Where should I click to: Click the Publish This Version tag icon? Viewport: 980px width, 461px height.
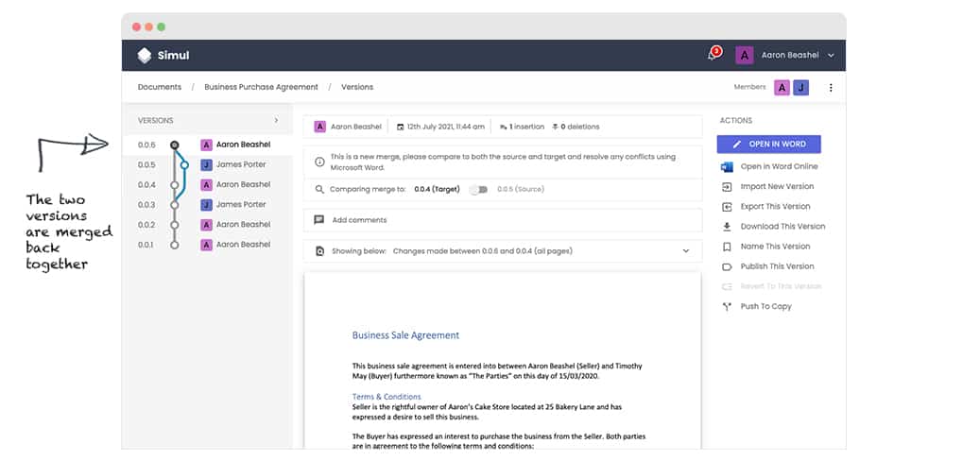(727, 266)
